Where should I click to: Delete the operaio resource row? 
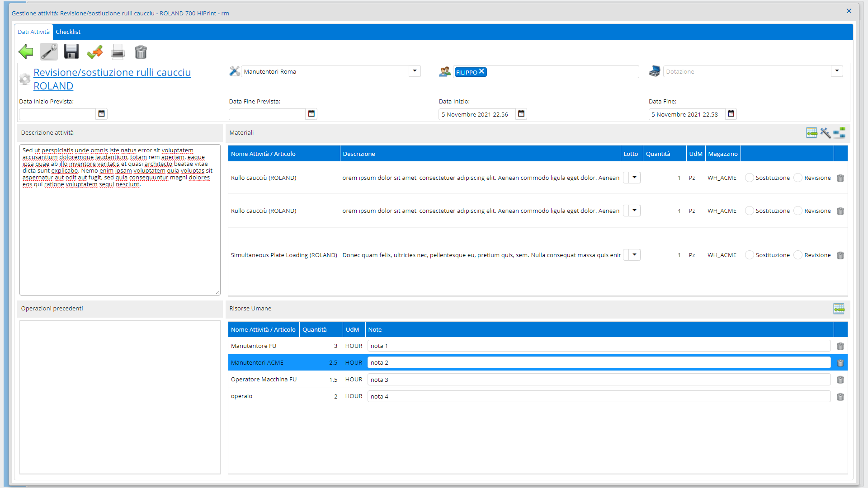point(840,397)
